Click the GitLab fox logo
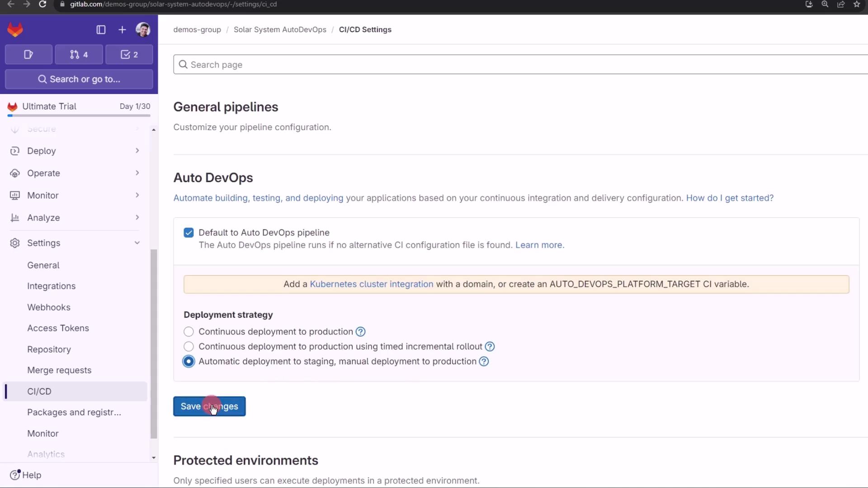Viewport: 868px width, 488px height. pyautogui.click(x=15, y=30)
